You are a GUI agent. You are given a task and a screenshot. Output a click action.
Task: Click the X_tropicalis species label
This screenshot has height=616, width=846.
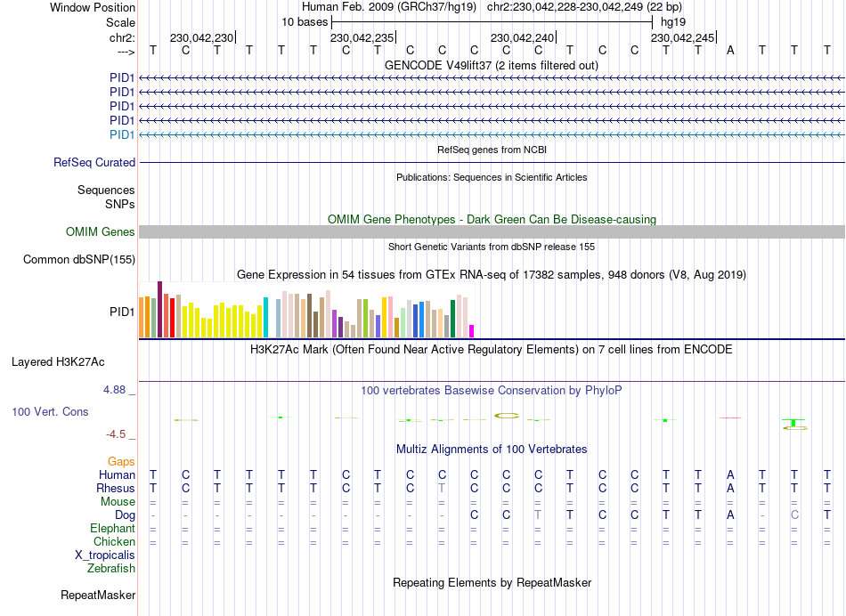pos(105,555)
